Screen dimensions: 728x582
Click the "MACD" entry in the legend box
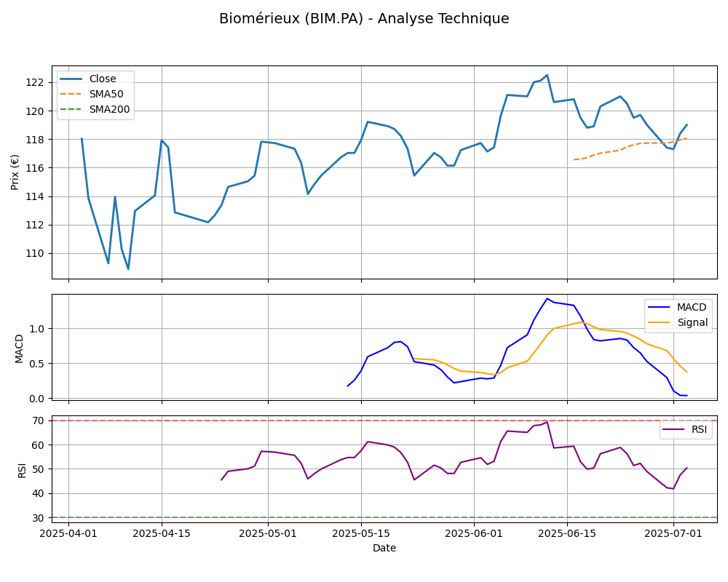pyautogui.click(x=692, y=307)
